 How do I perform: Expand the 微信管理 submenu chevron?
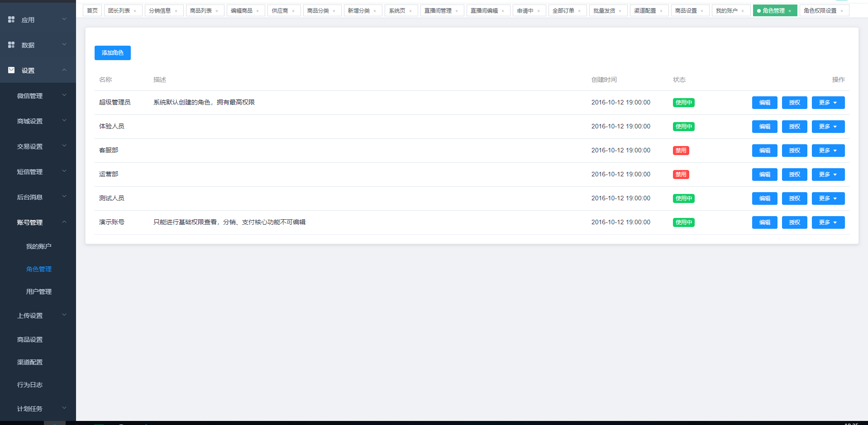64,95
